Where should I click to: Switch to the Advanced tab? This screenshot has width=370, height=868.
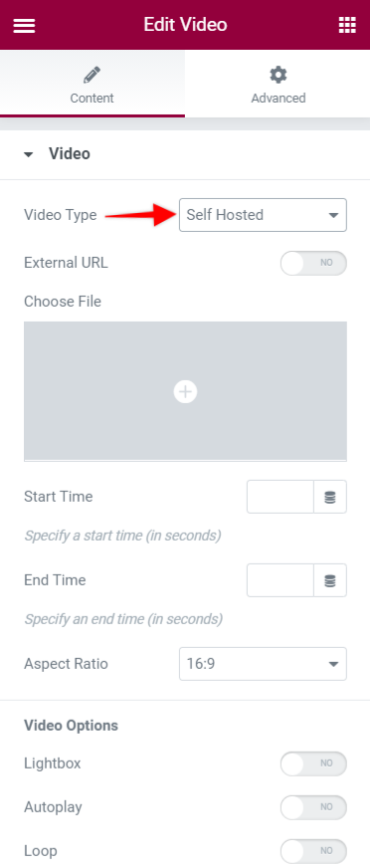click(x=277, y=84)
